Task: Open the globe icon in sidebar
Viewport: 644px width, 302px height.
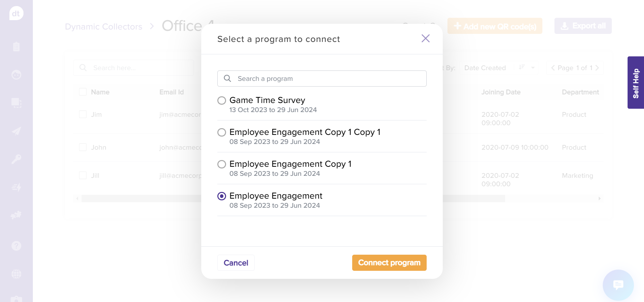Action: coord(16,274)
